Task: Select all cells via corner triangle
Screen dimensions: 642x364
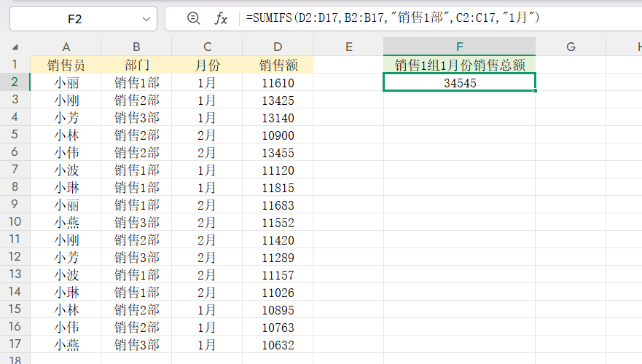Action: coord(15,47)
